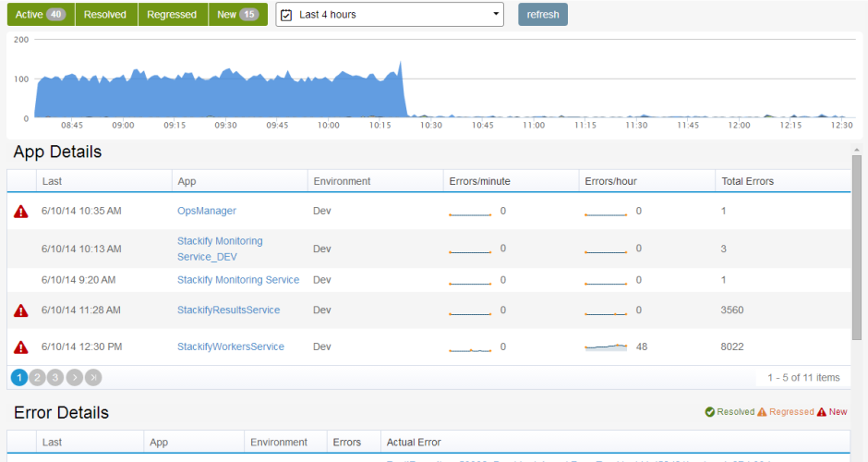The height and width of the screenshot is (462, 868).
Task: Open the StackifyResultsService link
Action: click(229, 310)
